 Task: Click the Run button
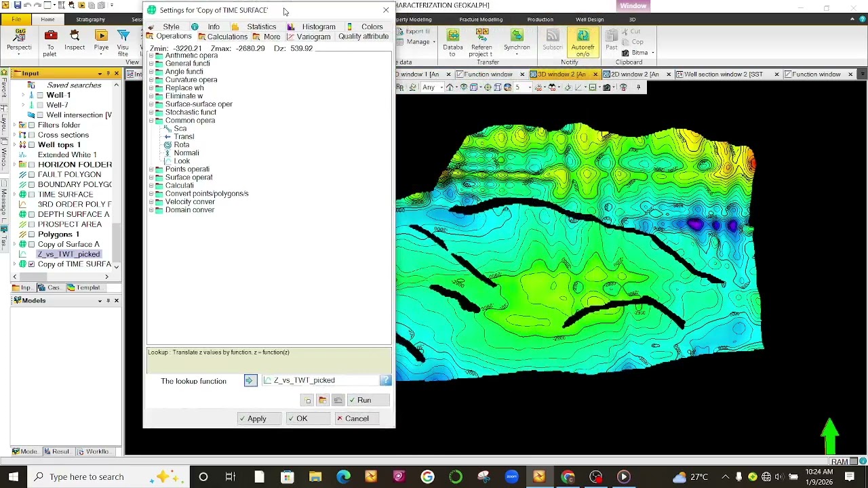click(x=369, y=401)
